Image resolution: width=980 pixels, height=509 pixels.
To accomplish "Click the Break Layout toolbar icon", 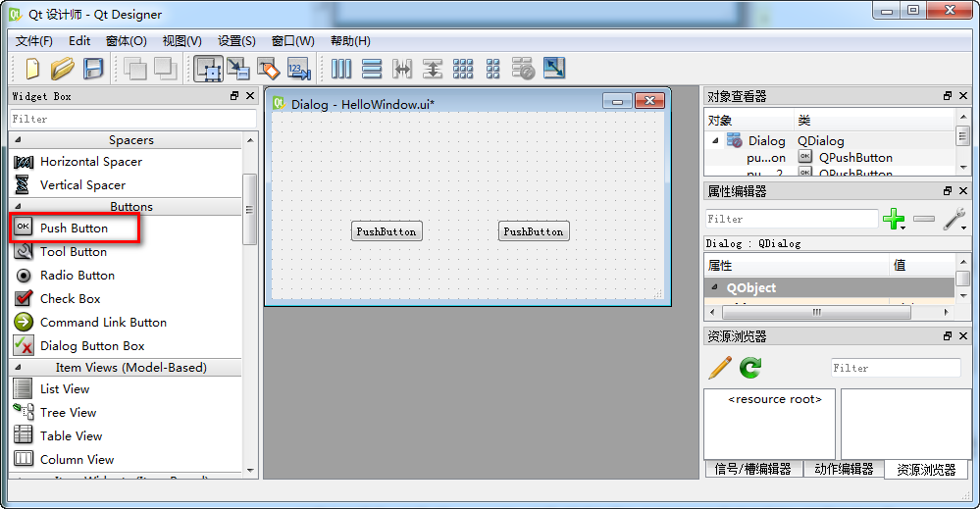I will tap(523, 68).
